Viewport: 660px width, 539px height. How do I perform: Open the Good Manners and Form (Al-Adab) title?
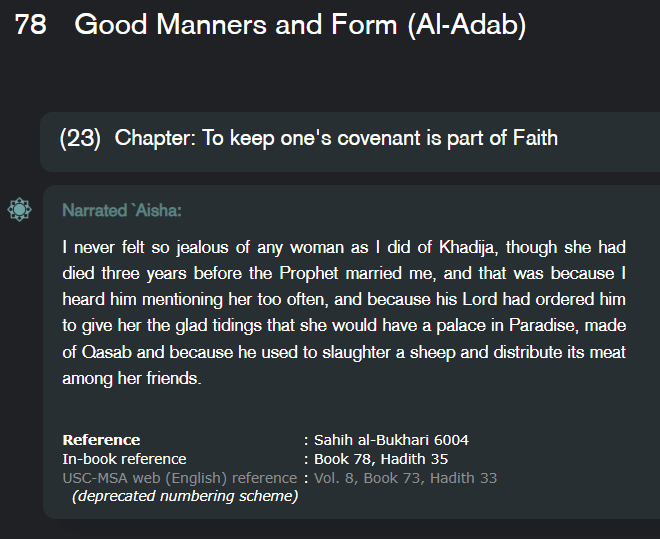pos(300,26)
